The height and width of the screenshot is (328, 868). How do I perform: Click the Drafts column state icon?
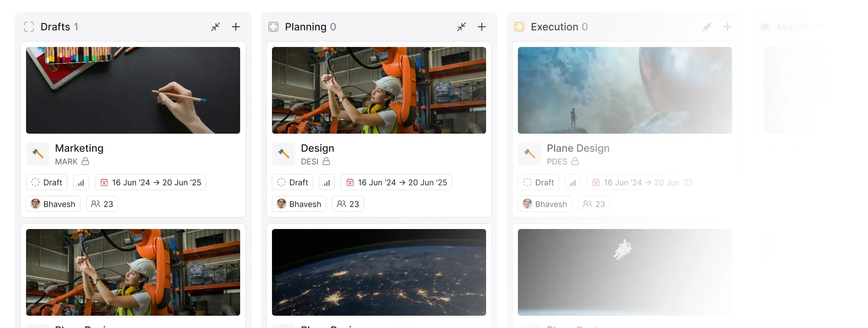tap(29, 26)
